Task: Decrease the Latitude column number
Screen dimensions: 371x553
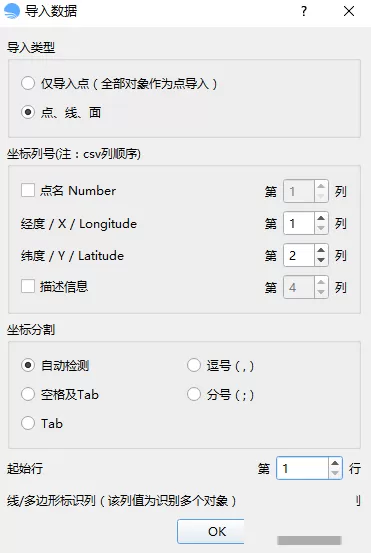Action: click(321, 260)
